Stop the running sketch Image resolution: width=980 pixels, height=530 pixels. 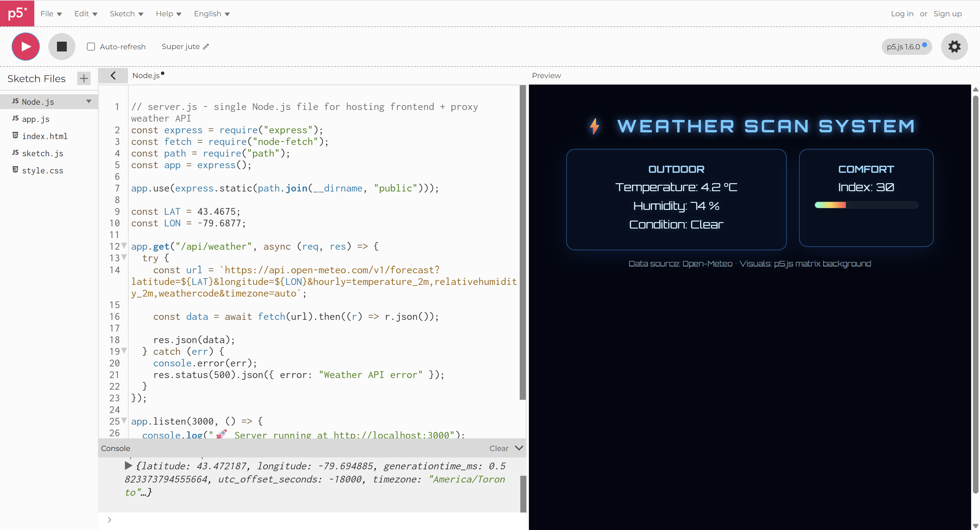pyautogui.click(x=62, y=46)
